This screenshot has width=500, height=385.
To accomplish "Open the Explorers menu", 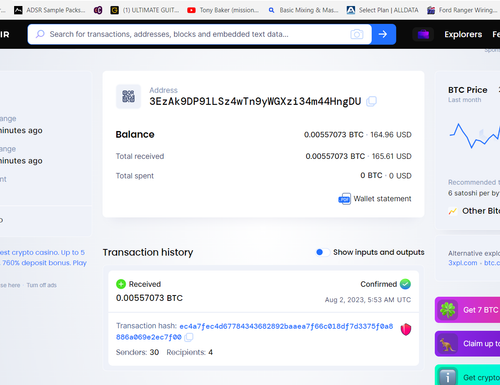I will [463, 34].
